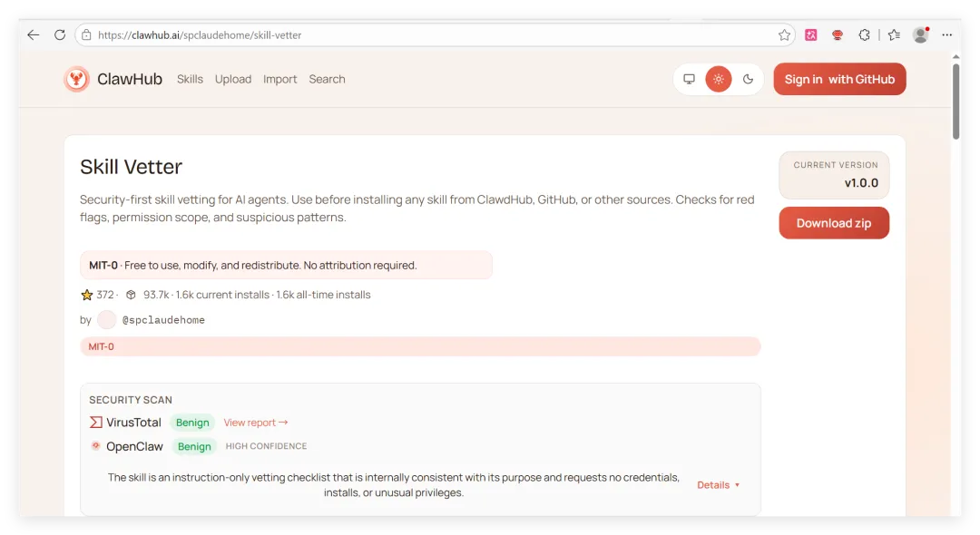This screenshot has width=980, height=535.
Task: Click the VirusTotal logo icon
Action: [95, 423]
